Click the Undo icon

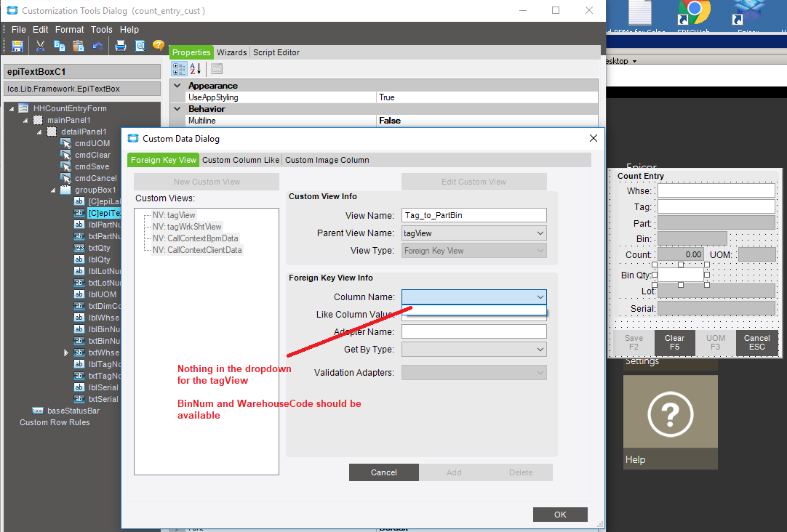pos(98,45)
